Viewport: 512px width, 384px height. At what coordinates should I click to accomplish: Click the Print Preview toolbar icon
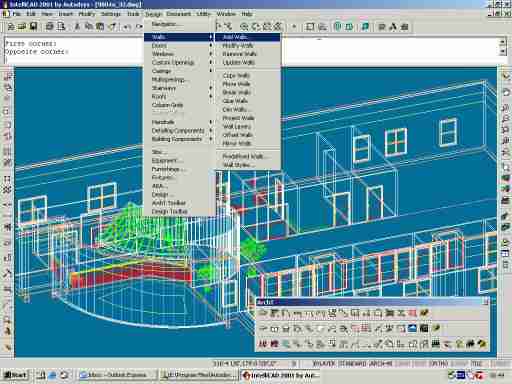click(x=61, y=27)
